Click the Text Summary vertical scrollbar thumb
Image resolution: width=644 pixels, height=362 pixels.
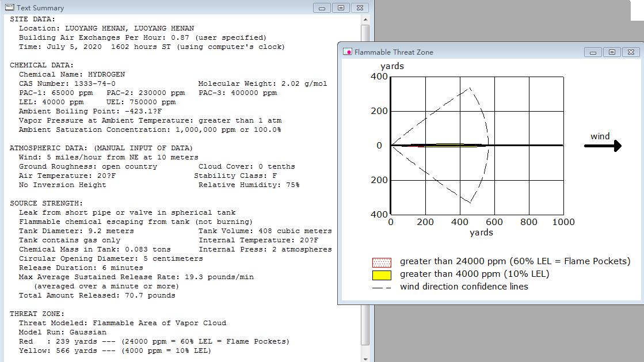pyautogui.click(x=365, y=185)
